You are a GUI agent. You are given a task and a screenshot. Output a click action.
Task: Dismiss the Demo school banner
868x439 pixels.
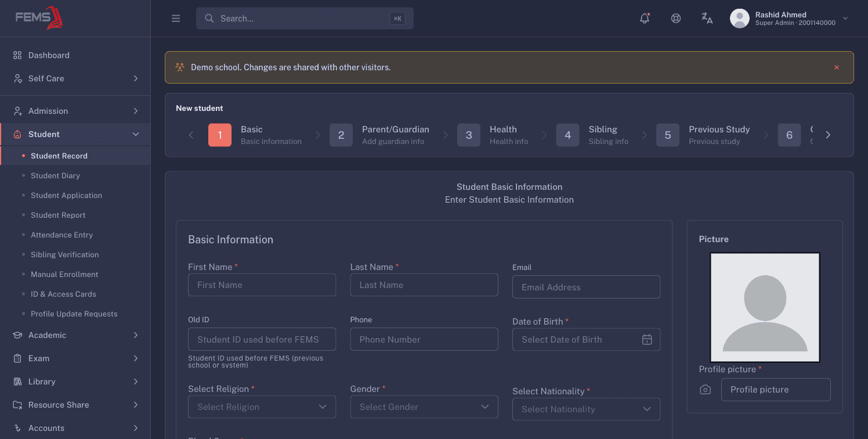tap(837, 67)
